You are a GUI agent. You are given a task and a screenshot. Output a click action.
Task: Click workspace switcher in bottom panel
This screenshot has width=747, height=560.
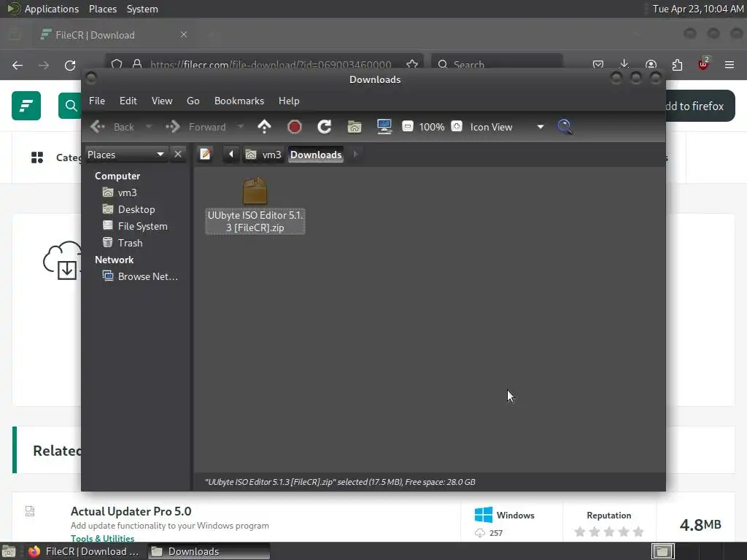coord(662,551)
